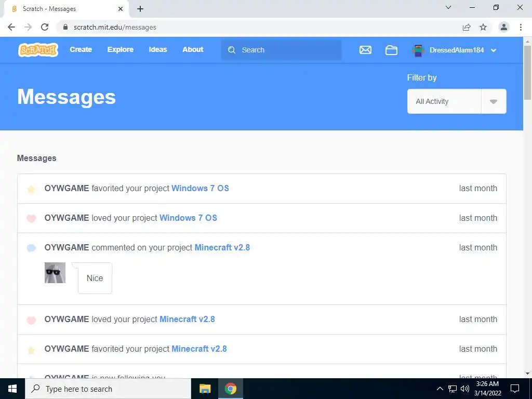Click the browser forward arrow
Image resolution: width=532 pixels, height=399 pixels.
[28, 27]
